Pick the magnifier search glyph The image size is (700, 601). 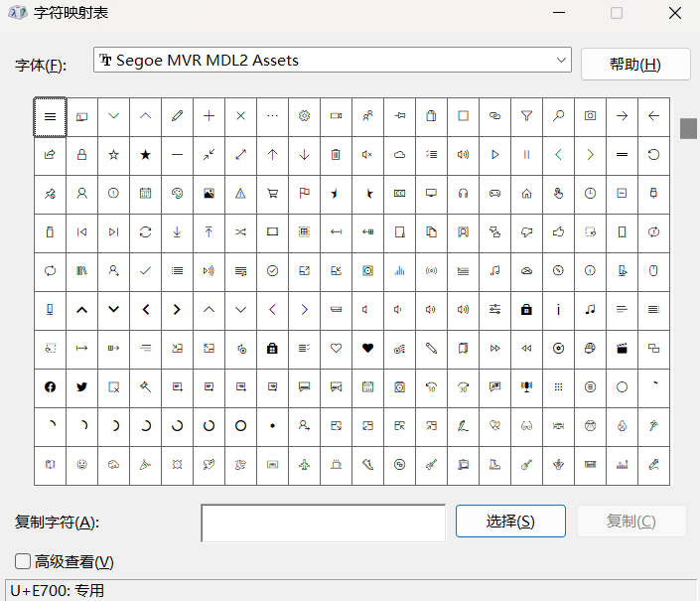[x=558, y=116]
